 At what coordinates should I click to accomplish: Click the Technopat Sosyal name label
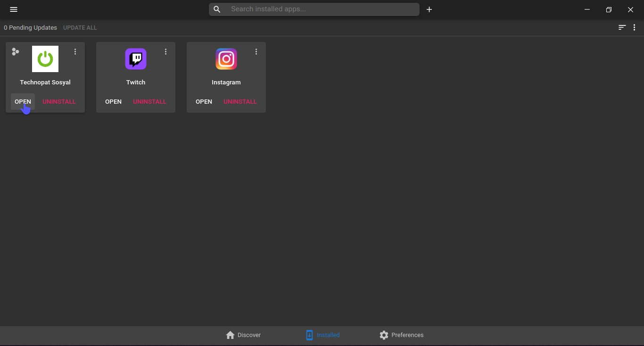pyautogui.click(x=45, y=82)
